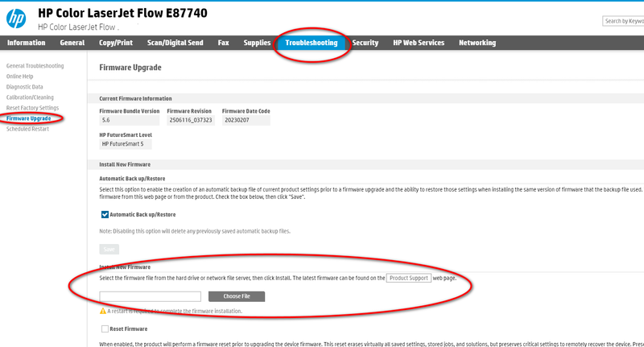Click the Save button
The width and height of the screenshot is (644, 347).
pos(109,250)
